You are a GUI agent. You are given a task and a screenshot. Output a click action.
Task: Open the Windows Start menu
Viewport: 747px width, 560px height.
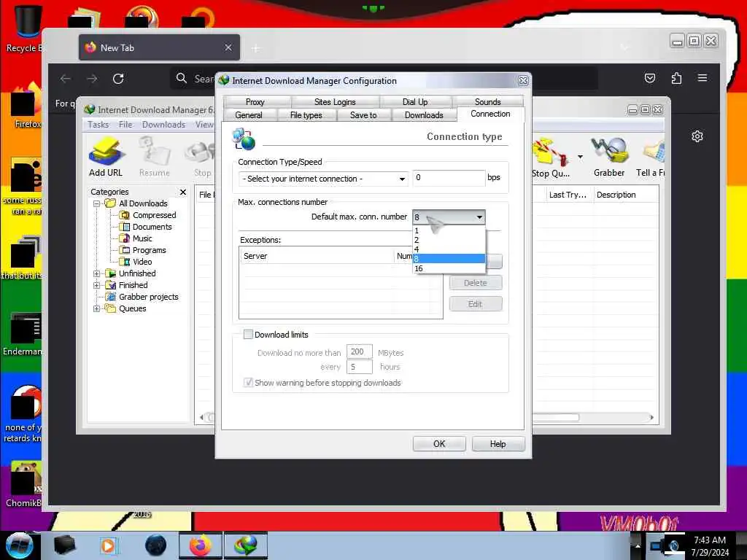coord(20,545)
